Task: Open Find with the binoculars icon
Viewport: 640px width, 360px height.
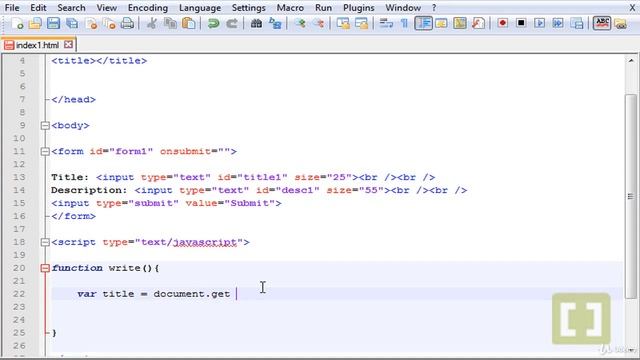Action: [256, 23]
